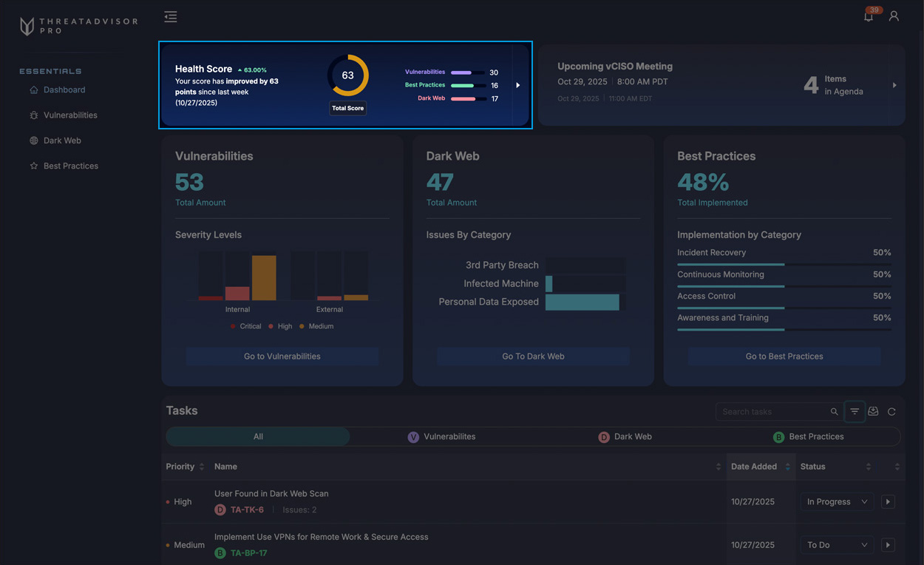Collapse the sidebar using the menu icon
Screen dimensions: 924x565
[171, 17]
